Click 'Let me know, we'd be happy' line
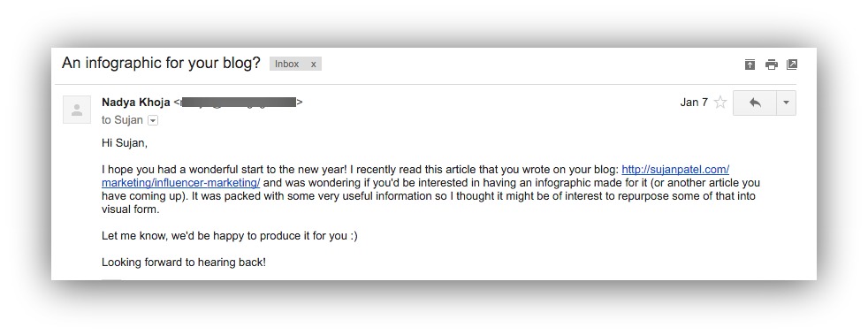The height and width of the screenshot is (335, 868). pos(230,236)
